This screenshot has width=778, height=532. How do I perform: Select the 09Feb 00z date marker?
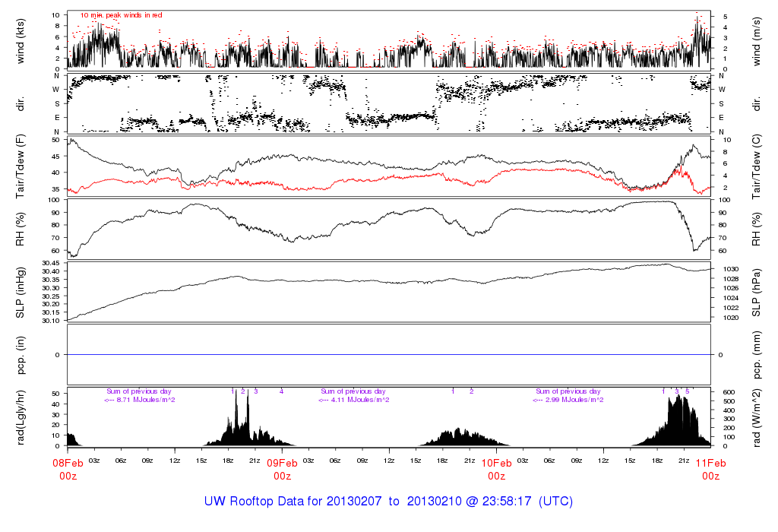point(282,468)
